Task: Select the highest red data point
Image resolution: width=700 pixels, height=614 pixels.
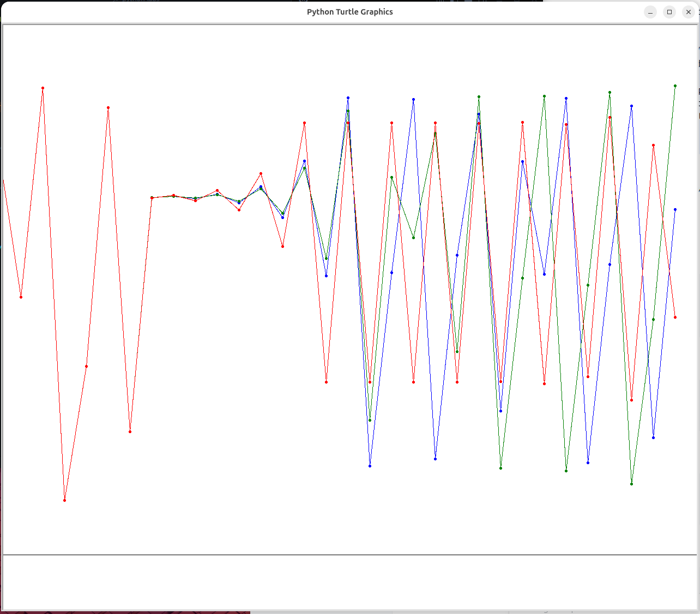Action: coord(43,88)
